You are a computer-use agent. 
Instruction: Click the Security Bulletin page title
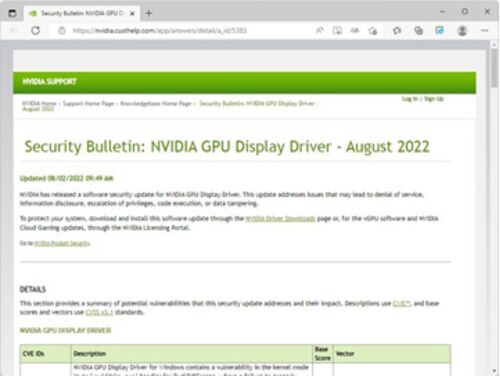[227, 147]
